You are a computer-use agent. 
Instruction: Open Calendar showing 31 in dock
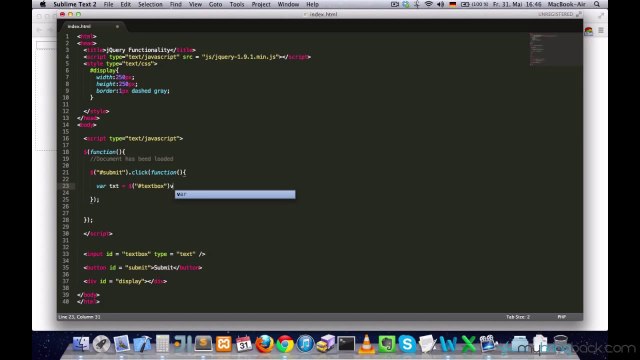click(244, 344)
